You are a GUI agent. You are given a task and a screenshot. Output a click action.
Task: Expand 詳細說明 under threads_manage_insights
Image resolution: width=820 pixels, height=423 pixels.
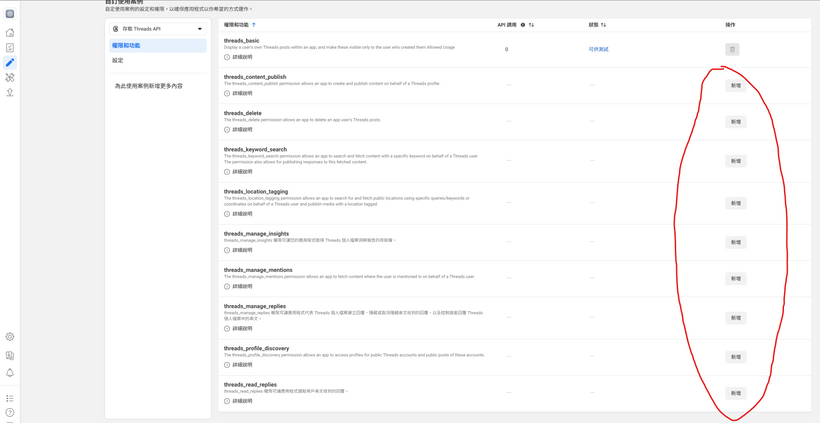pyautogui.click(x=241, y=250)
